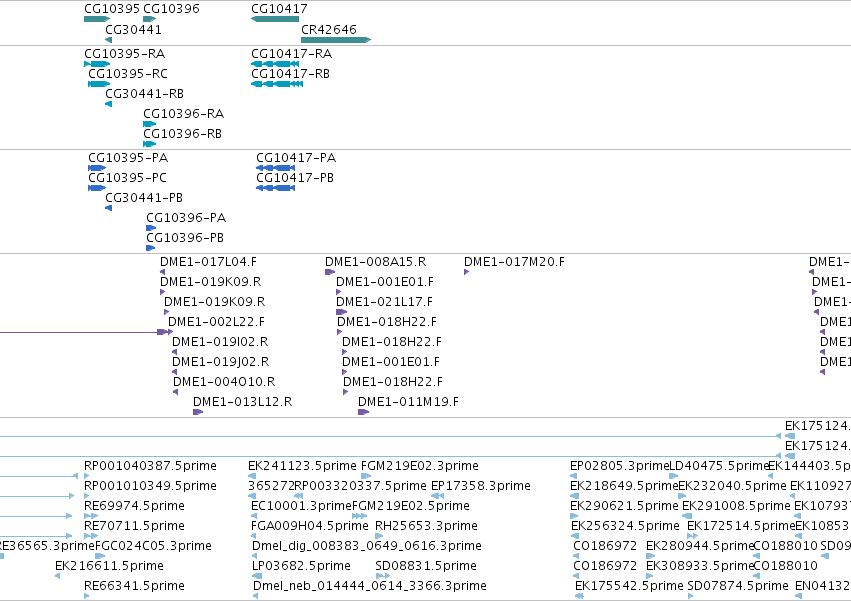Click transcript label CG10396-RB
This screenshot has height=601, width=851.
(182, 134)
